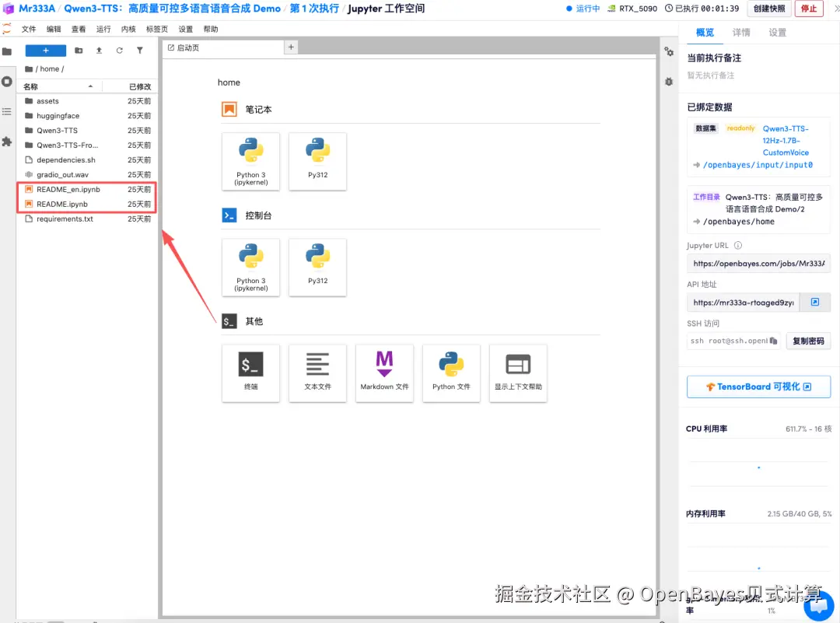Viewport: 840px width, 623px height.
Task: Open the 标签页 menu
Action: tap(157, 29)
